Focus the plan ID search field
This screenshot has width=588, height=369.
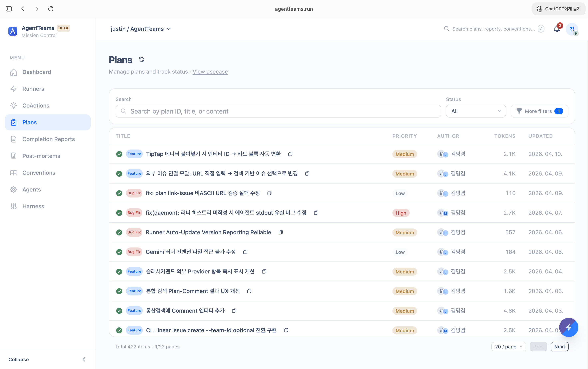278,111
